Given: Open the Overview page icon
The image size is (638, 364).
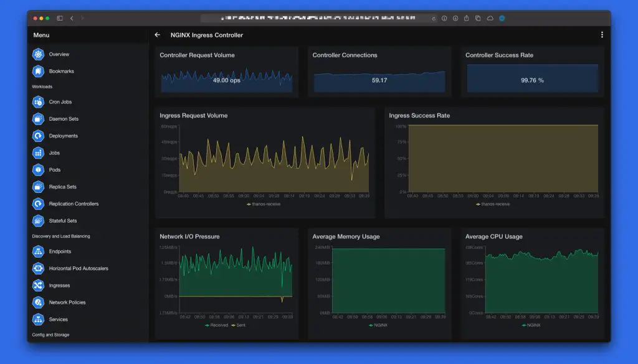Looking at the screenshot, I should coord(38,54).
